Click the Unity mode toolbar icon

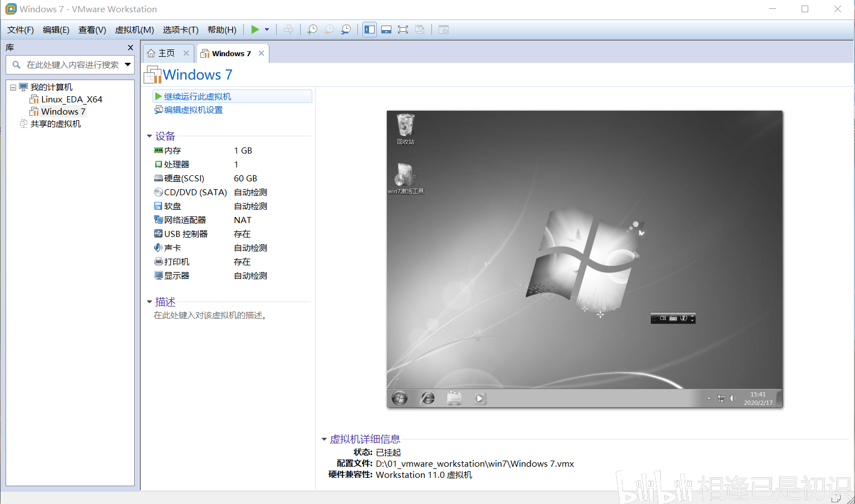click(420, 29)
